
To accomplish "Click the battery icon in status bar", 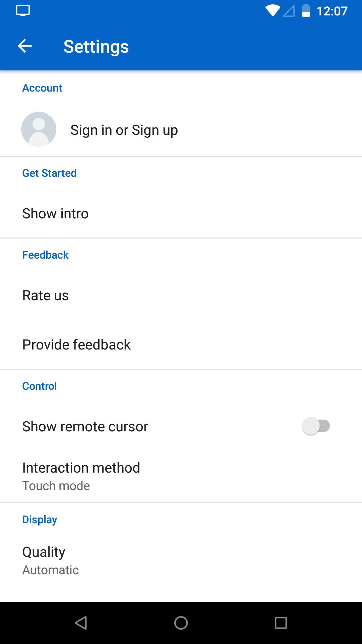I will pos(306,11).
